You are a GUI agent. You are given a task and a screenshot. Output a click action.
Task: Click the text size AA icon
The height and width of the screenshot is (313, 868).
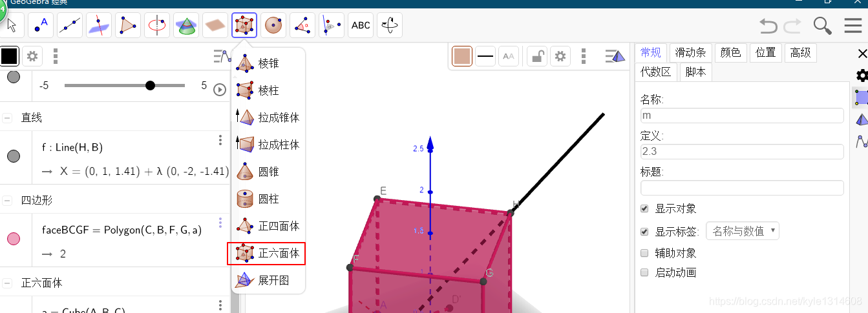pyautogui.click(x=509, y=57)
